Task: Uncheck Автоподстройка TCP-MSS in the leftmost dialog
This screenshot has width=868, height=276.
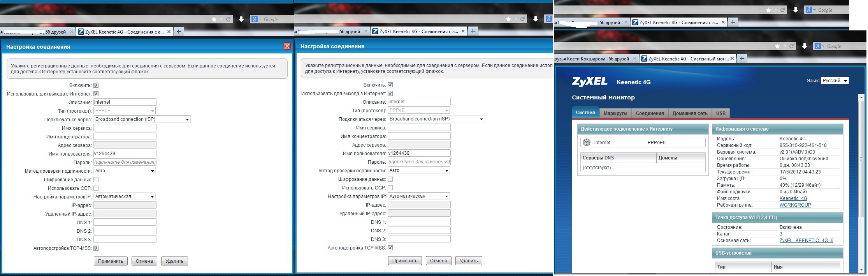Action: (x=96, y=248)
